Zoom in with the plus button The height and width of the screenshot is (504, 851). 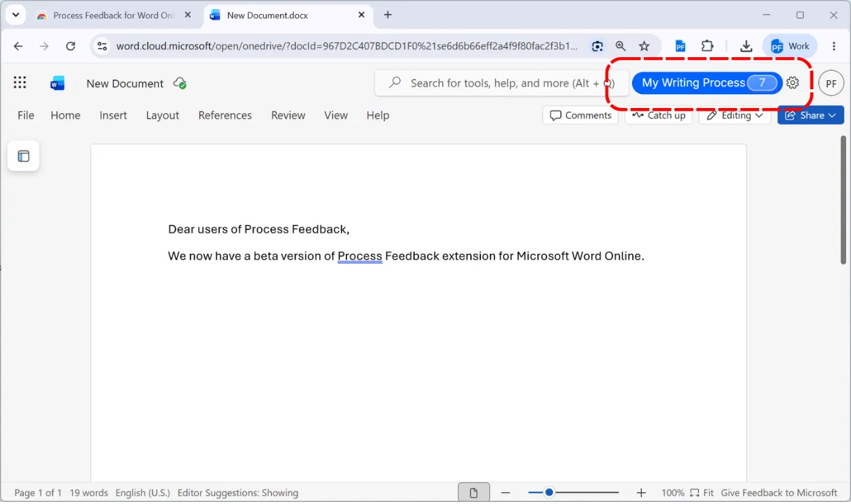pyautogui.click(x=641, y=493)
